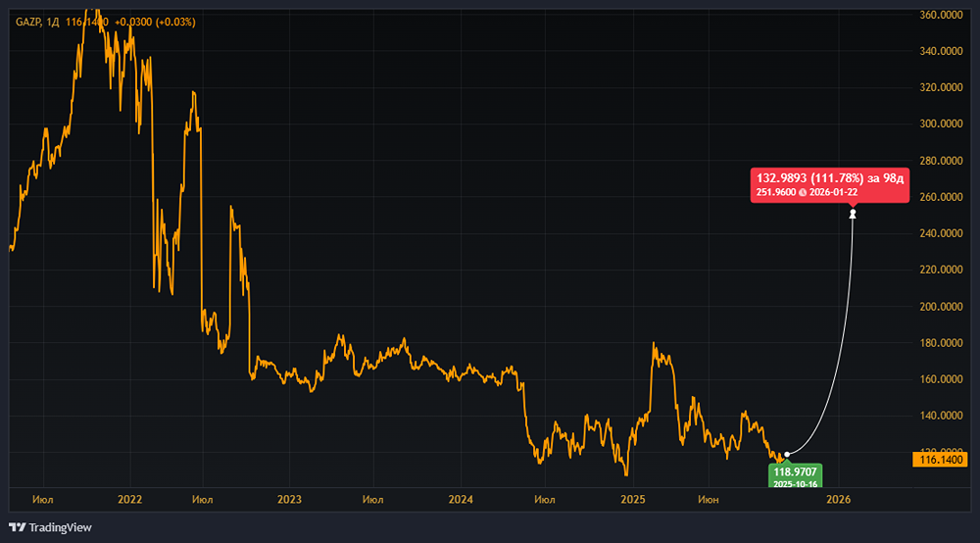The width and height of the screenshot is (980, 543).
Task: Click the orange 116.1400 current price tag
Action: pos(941,459)
